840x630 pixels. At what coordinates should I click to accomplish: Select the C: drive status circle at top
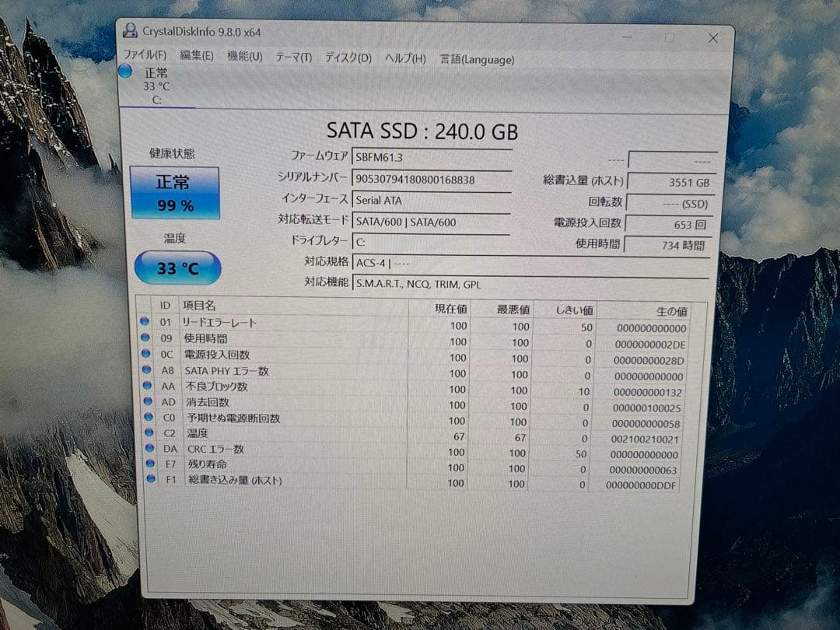[124, 71]
